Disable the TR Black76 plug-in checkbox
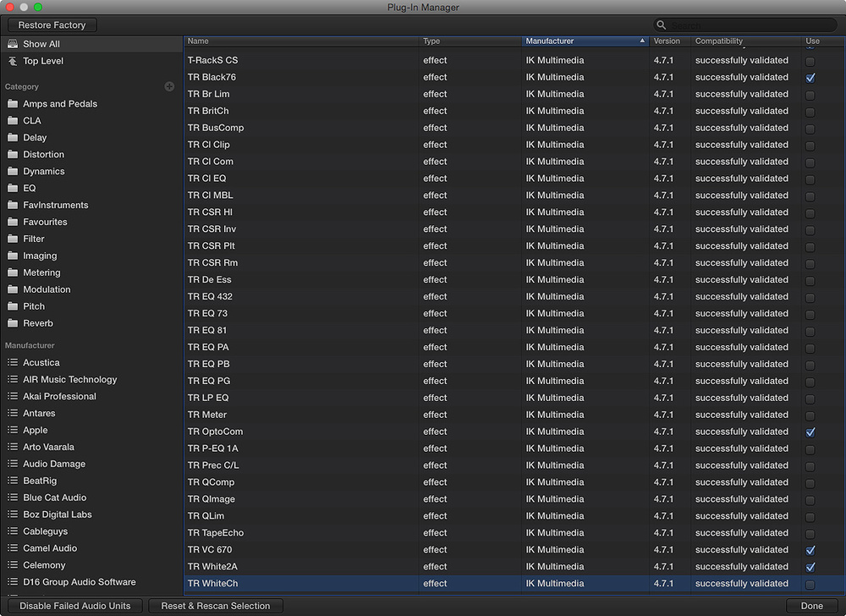This screenshot has height=616, width=846. click(x=810, y=78)
